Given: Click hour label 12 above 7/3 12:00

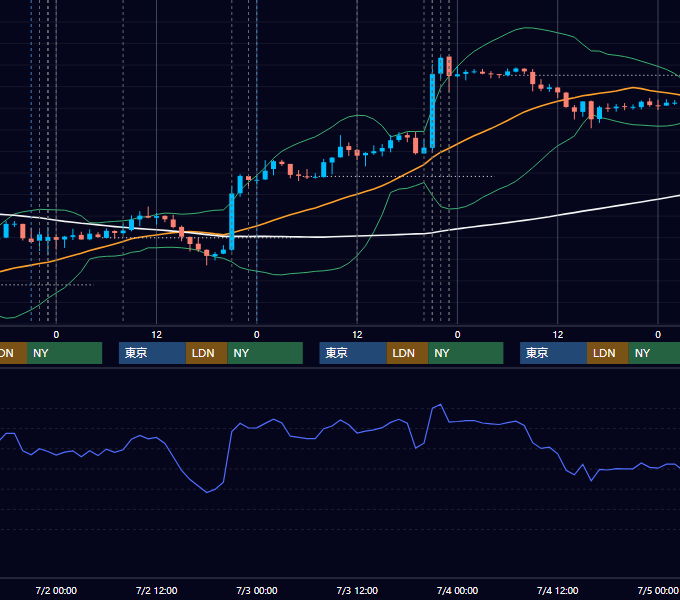Looking at the screenshot, I should [x=357, y=335].
